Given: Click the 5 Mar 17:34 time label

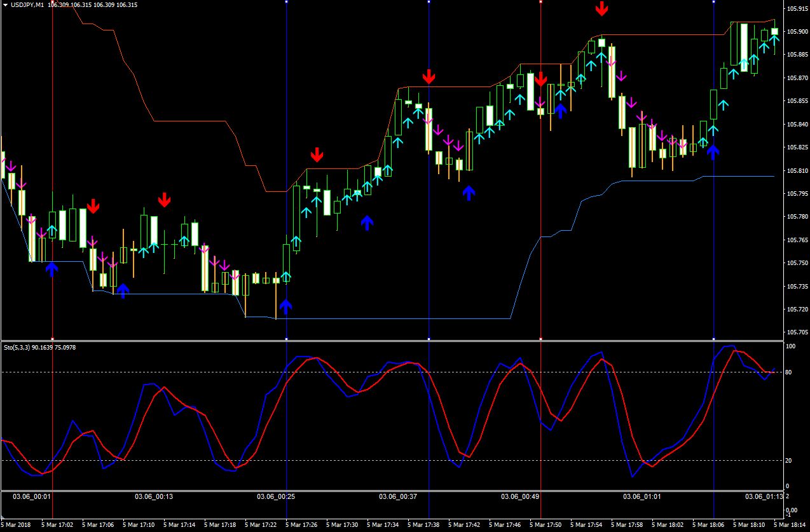Looking at the screenshot, I should coord(383,526).
